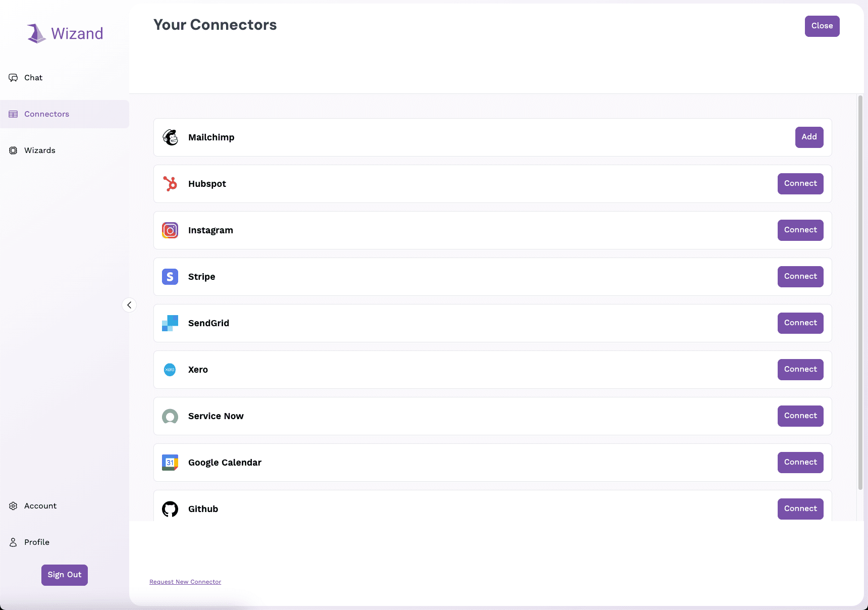The image size is (868, 610).
Task: Click the Google Calendar 31 icon
Action: pos(170,463)
